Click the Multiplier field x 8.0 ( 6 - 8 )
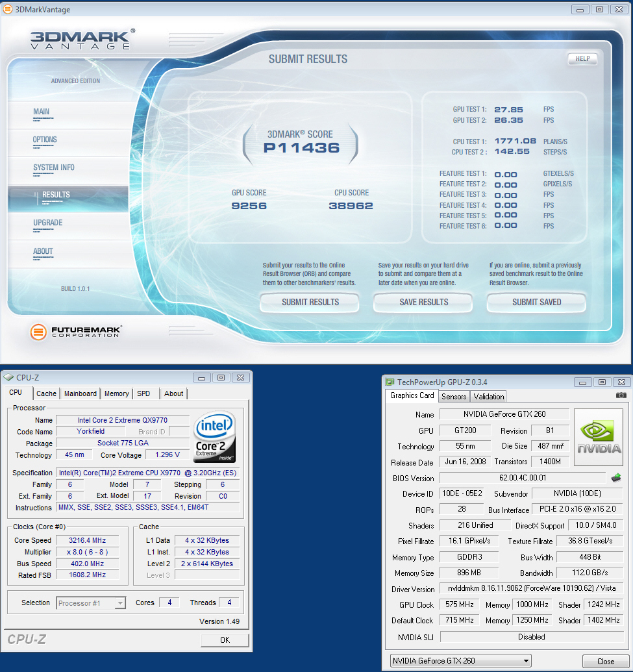 tap(88, 552)
